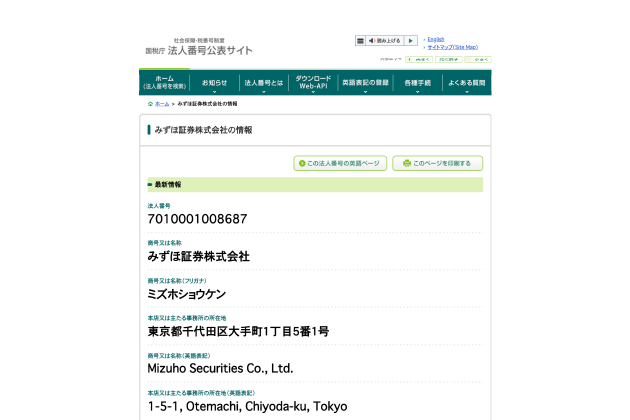
Task: Click the 1-5-1, Otemachi, Chiyoda-ku, Tokyo text
Action: [x=247, y=406]
